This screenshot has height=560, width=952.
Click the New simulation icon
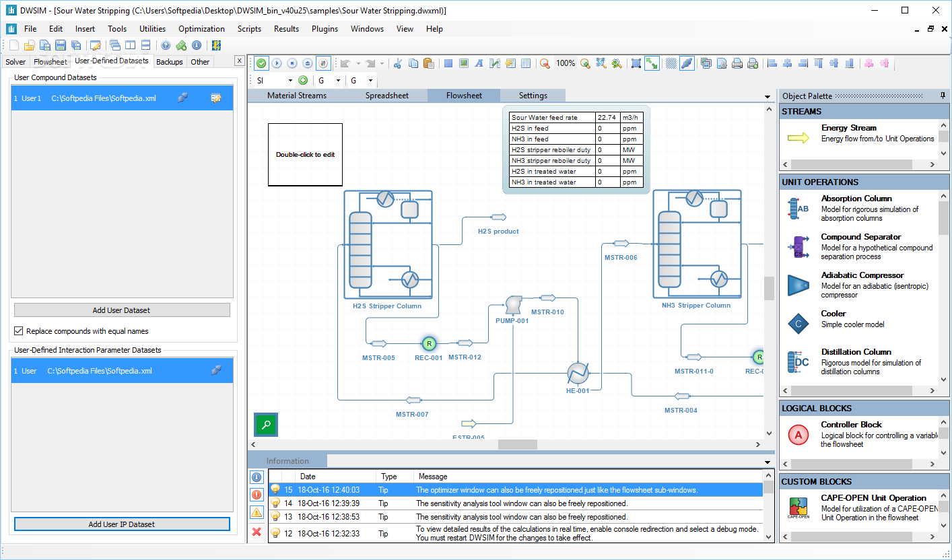tap(13, 46)
